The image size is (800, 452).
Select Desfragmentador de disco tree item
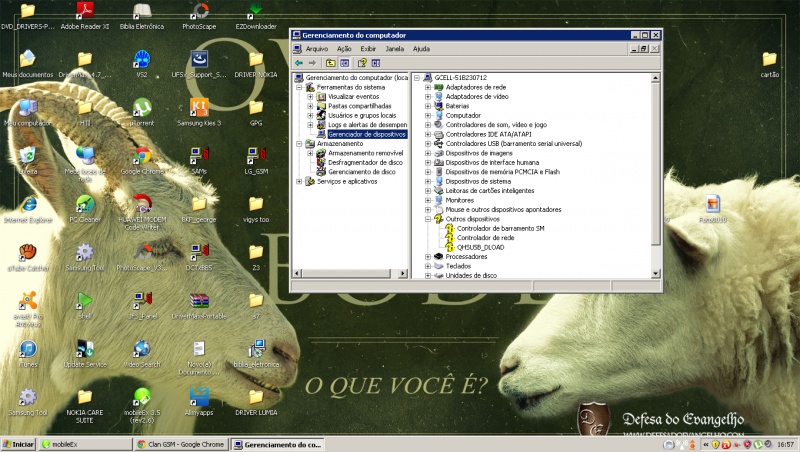point(365,163)
